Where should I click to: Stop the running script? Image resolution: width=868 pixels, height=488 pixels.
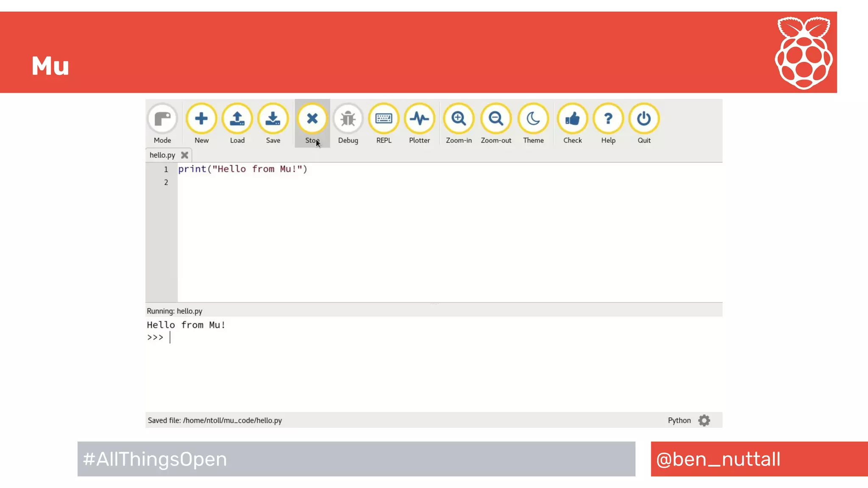pyautogui.click(x=312, y=119)
